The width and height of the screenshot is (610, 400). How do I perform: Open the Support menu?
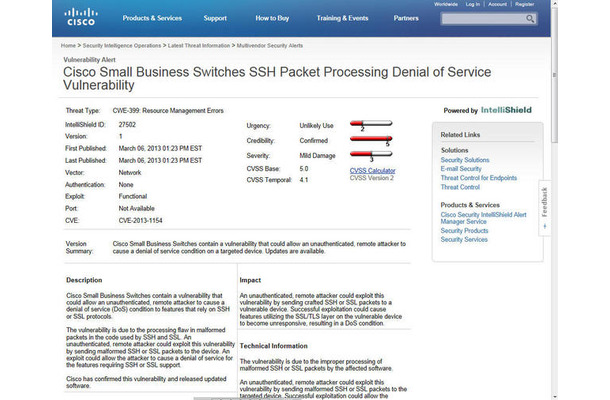(x=215, y=18)
